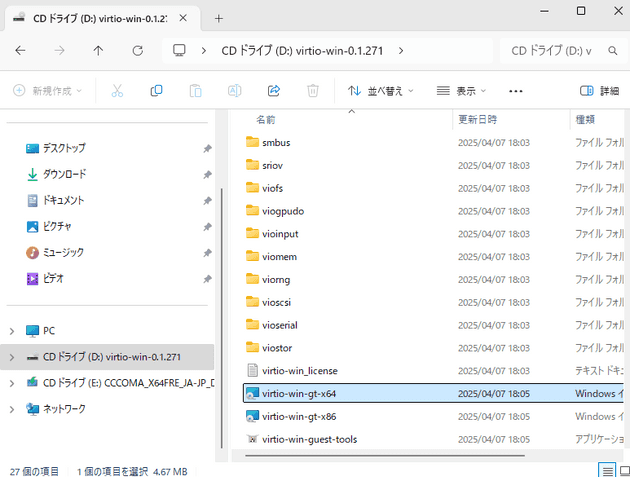Add a new tab with plus button
Screen dimensions: 630x477
click(x=219, y=18)
